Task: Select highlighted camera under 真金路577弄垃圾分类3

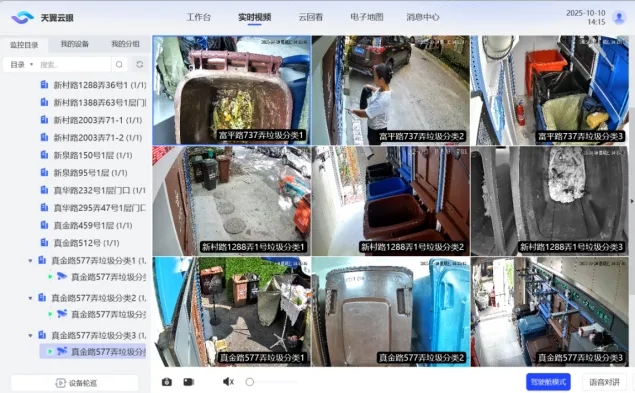Action: click(93, 351)
